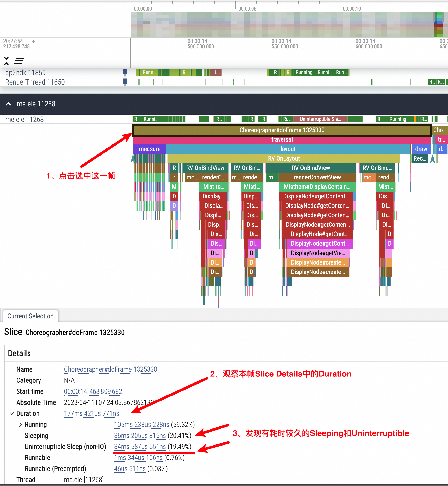The image size is (448, 486).
Task: Select the draw slice near the frame end
Action: pos(421,149)
